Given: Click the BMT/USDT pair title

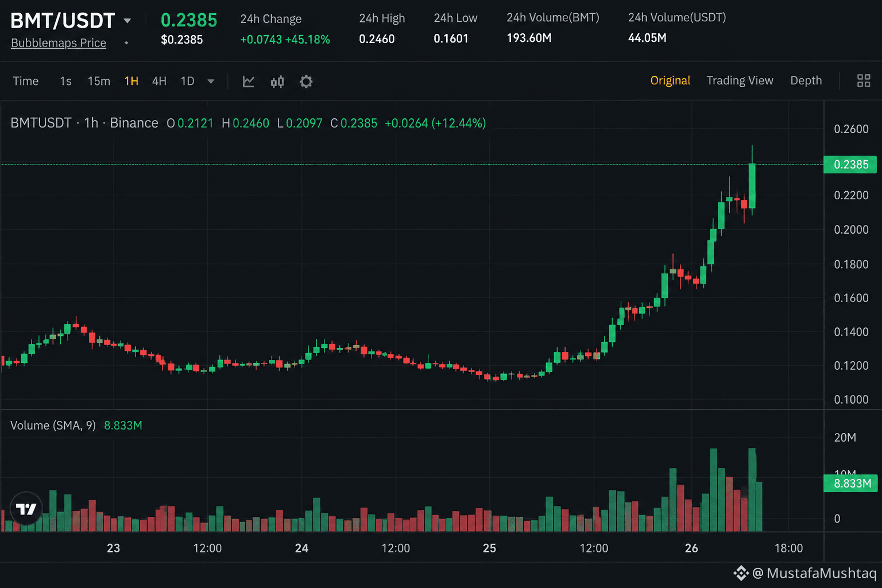Looking at the screenshot, I should coord(63,21).
